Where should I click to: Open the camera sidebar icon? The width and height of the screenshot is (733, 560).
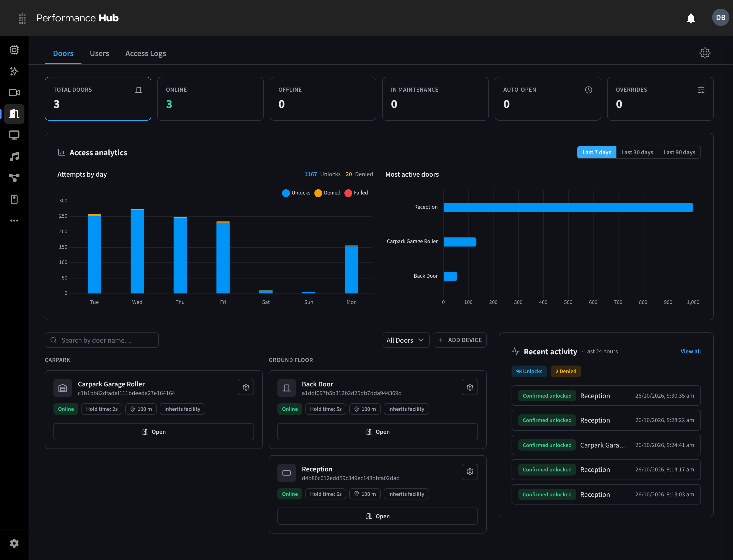click(x=14, y=93)
